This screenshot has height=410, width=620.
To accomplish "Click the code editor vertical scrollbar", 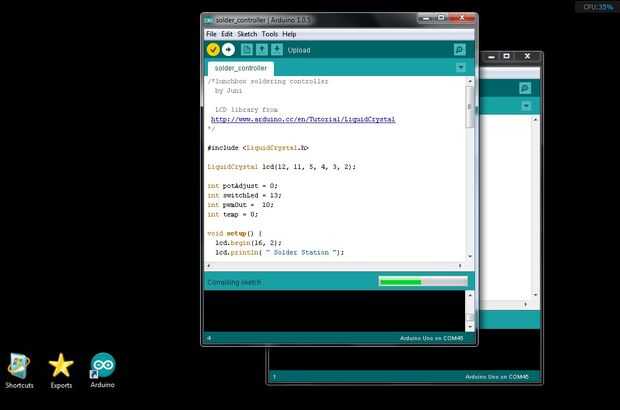I will pos(470,169).
